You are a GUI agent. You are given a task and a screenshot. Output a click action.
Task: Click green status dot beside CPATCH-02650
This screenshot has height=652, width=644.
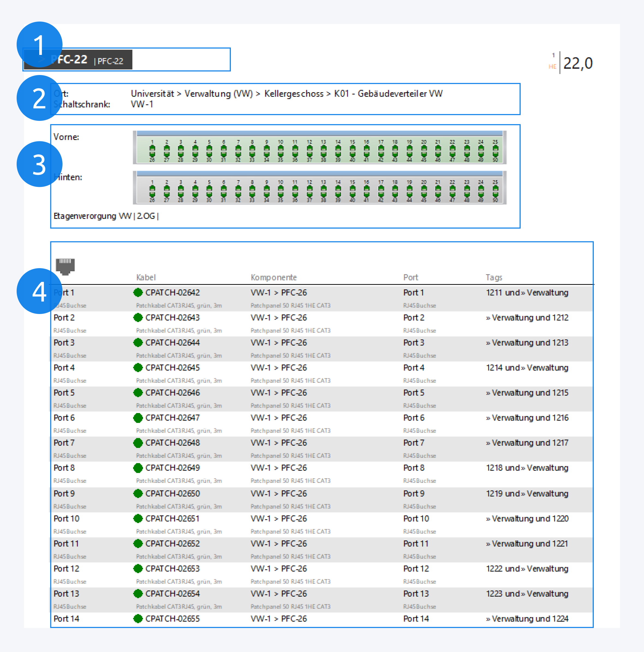tap(138, 494)
